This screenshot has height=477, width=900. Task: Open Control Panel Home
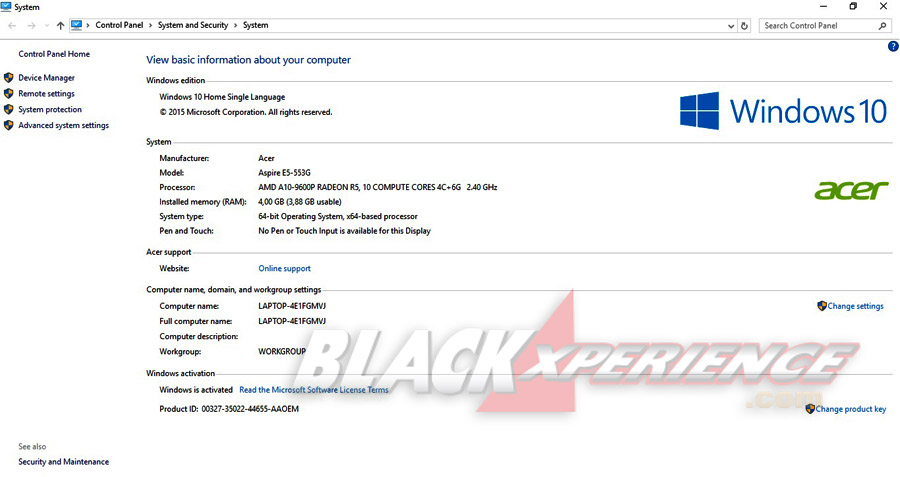coord(54,54)
